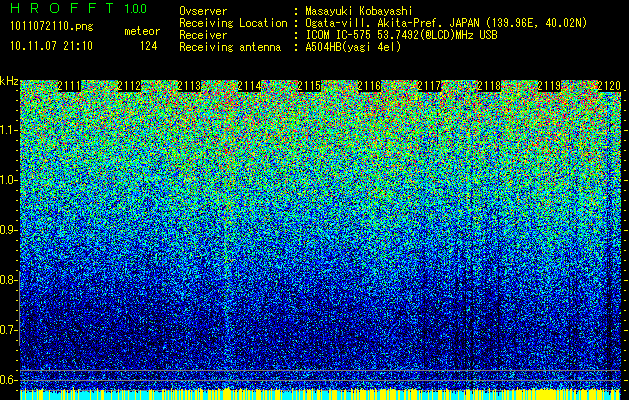The width and height of the screenshot is (629, 400).
Task: Click the 2114 time marker
Action: [249, 86]
